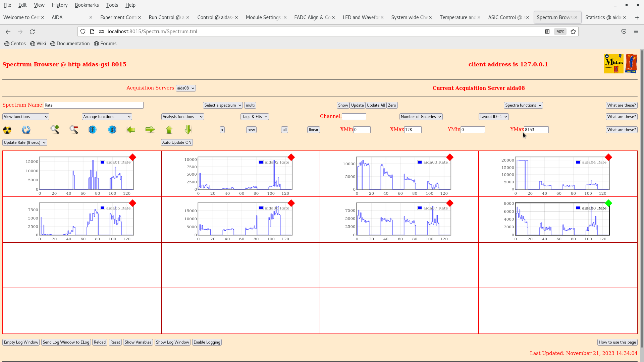
Task: Click the YMax input field
Action: click(536, 130)
